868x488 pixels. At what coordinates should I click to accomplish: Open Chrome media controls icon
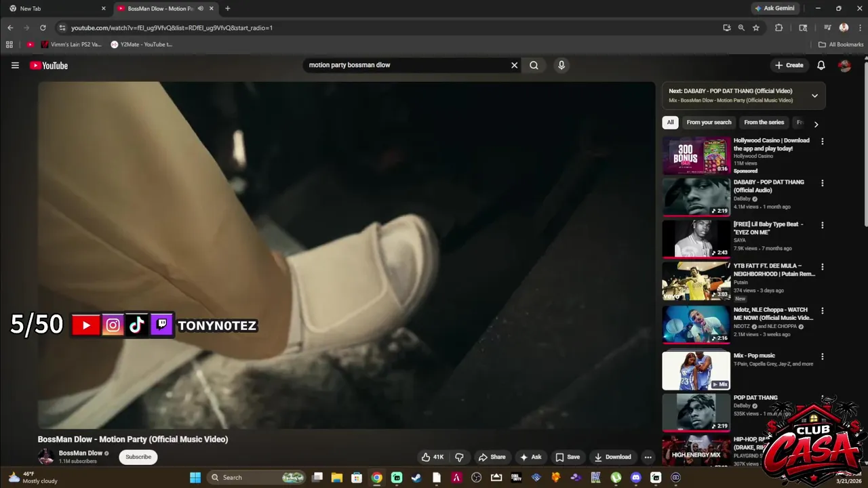[827, 28]
